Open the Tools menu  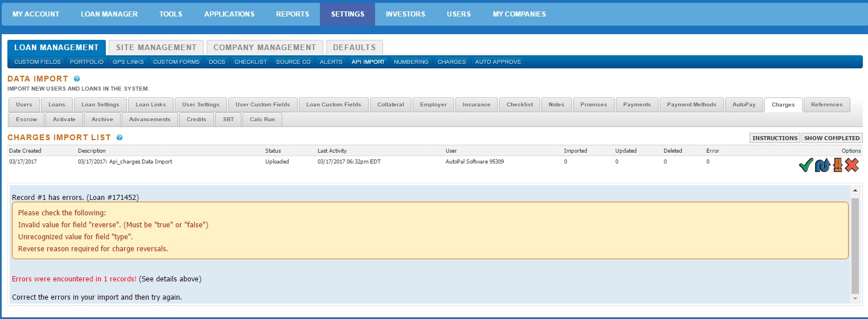[x=171, y=14]
